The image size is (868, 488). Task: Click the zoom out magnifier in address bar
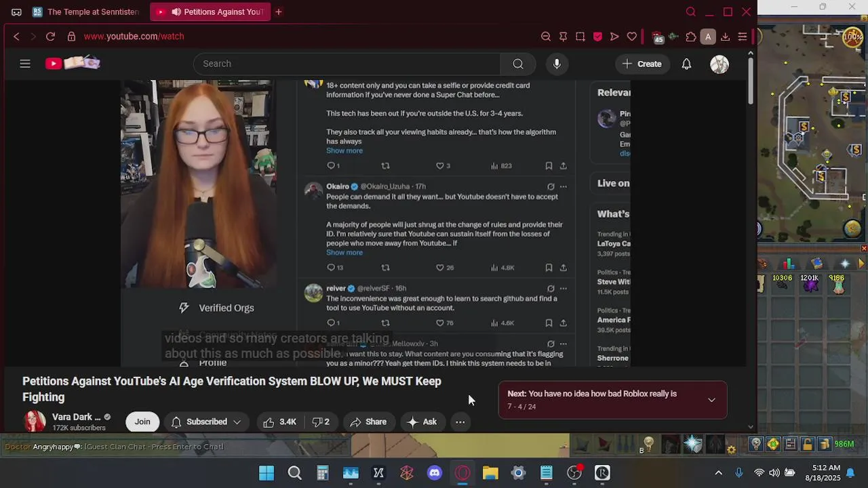pyautogui.click(x=546, y=37)
